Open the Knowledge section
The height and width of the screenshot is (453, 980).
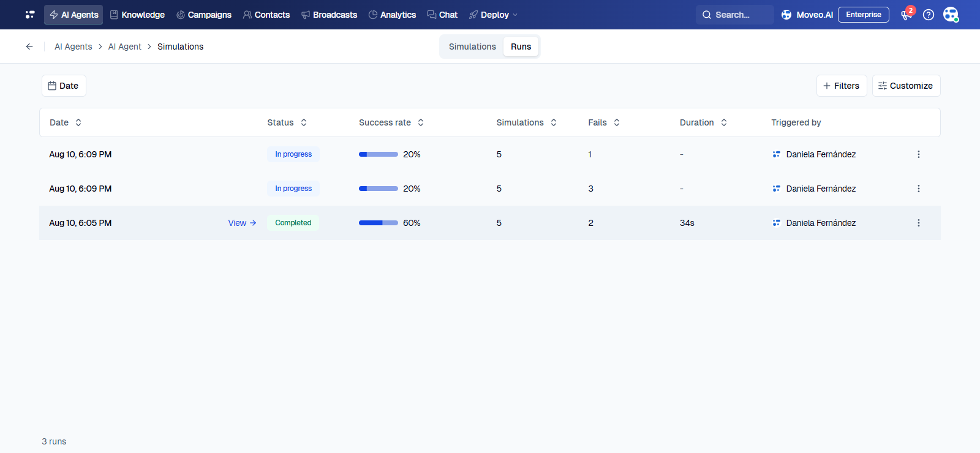tap(137, 15)
